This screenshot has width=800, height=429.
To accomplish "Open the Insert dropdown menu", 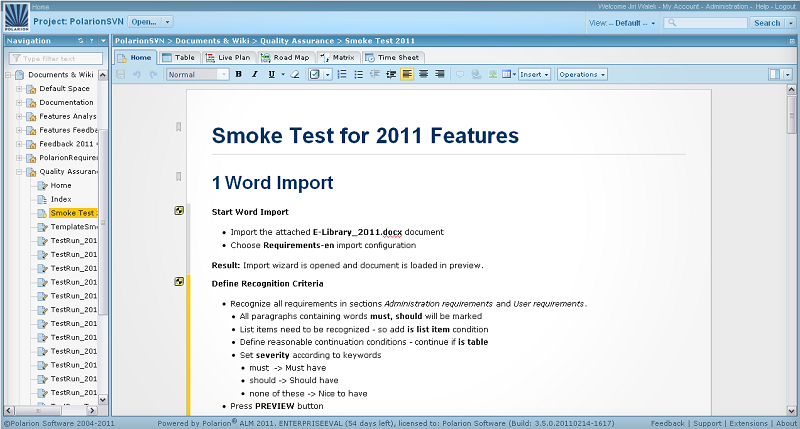I will pyautogui.click(x=534, y=74).
